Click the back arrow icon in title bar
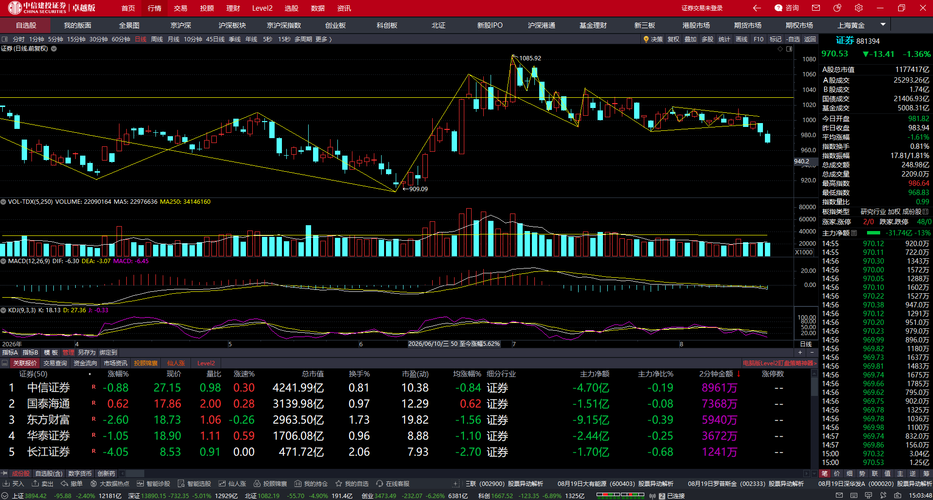Viewport: 933px width, 500px height. tap(757, 8)
